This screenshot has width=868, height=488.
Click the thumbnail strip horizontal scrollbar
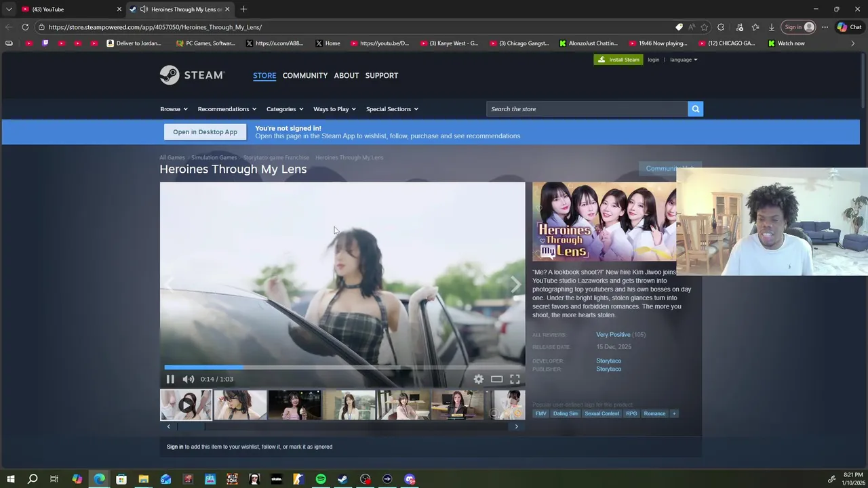[x=342, y=426]
